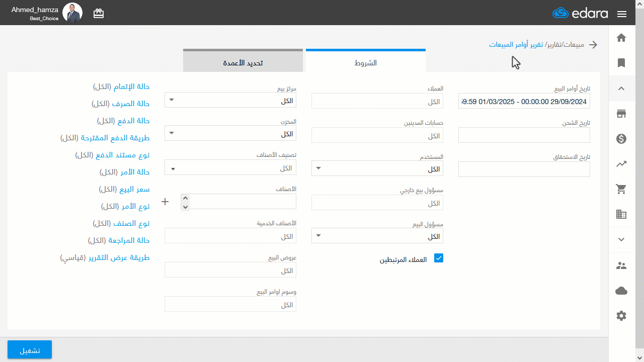
Task: Click the تاريخ الشحن input field
Action: [524, 135]
